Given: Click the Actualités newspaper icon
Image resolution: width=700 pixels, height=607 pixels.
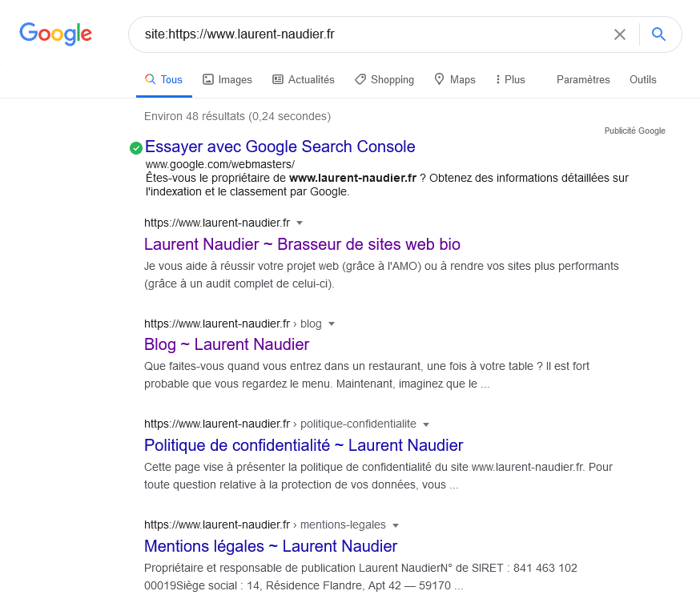Looking at the screenshot, I should [278, 79].
